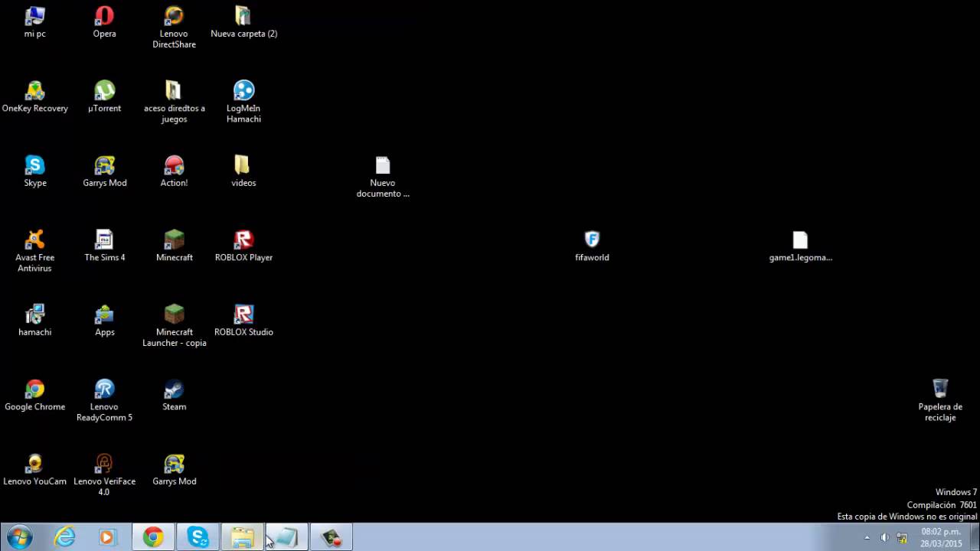The width and height of the screenshot is (980, 551).
Task: Open Lenovo VeriFace 4.0 shortcut
Action: click(x=105, y=475)
